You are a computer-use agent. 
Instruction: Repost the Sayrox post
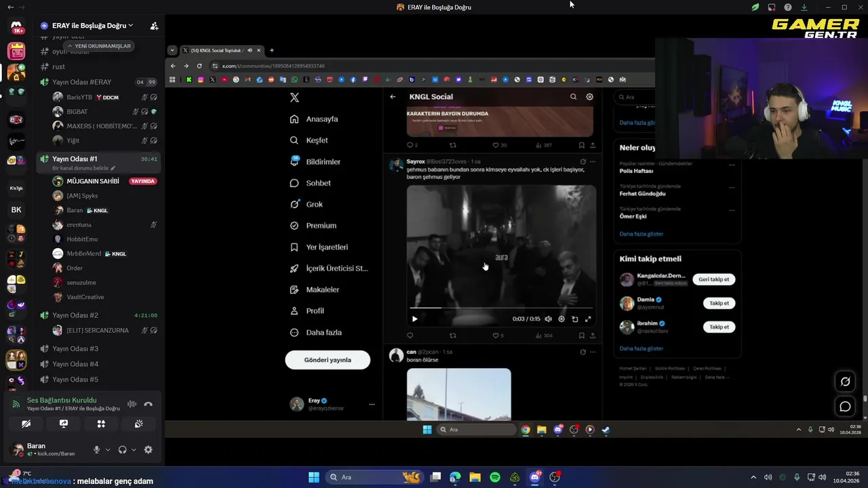[x=453, y=335]
